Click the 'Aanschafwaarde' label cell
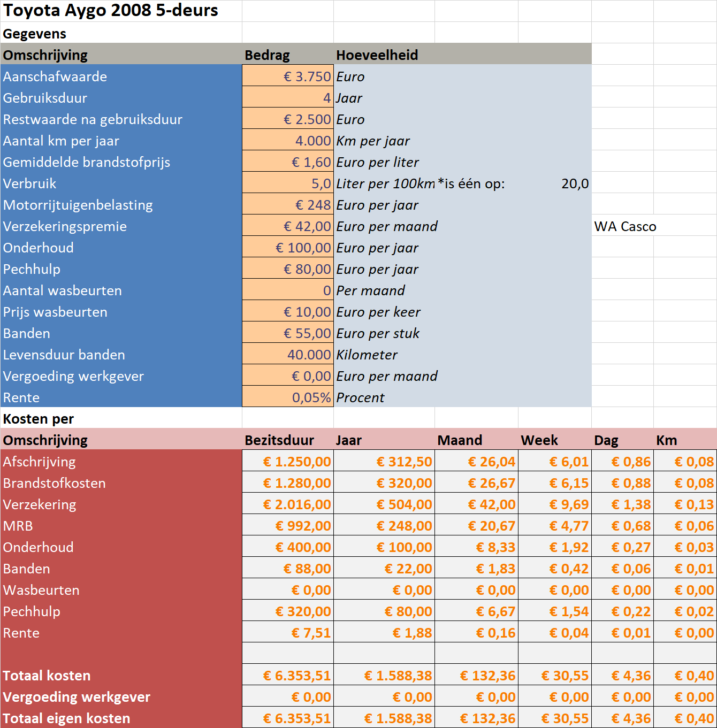The height and width of the screenshot is (728, 717). click(121, 75)
